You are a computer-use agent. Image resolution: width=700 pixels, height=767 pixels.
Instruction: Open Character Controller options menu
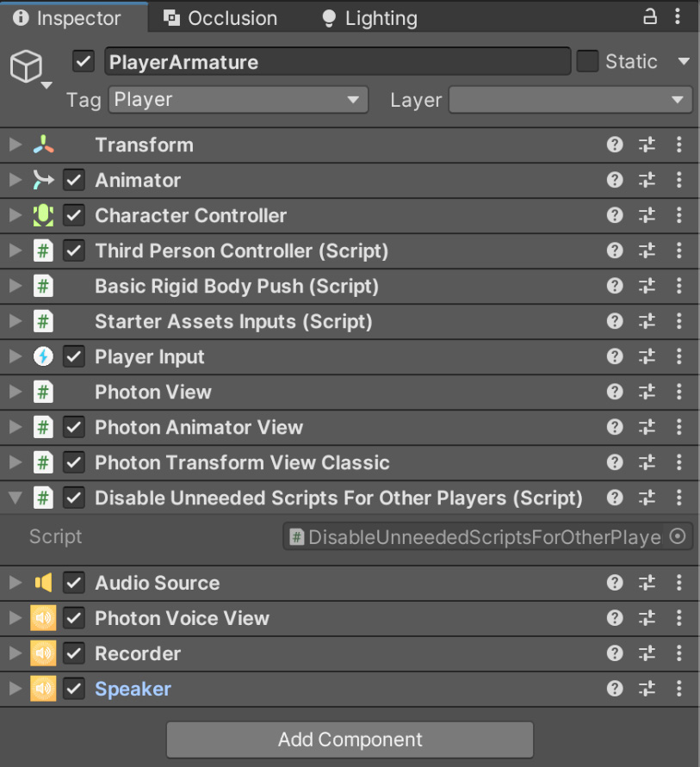click(679, 215)
